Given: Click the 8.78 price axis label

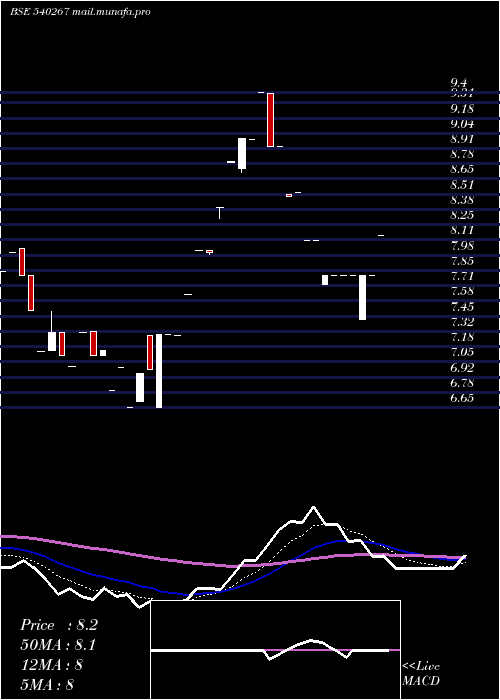Looking at the screenshot, I should pos(462,154).
